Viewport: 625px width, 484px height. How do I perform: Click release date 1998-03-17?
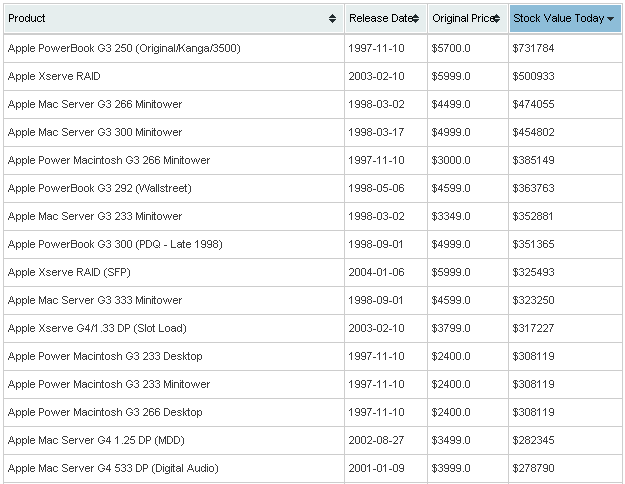376,132
